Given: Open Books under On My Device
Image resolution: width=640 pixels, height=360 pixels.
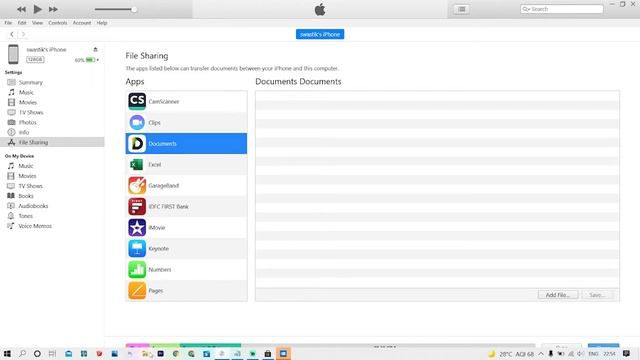Looking at the screenshot, I should 26,196.
